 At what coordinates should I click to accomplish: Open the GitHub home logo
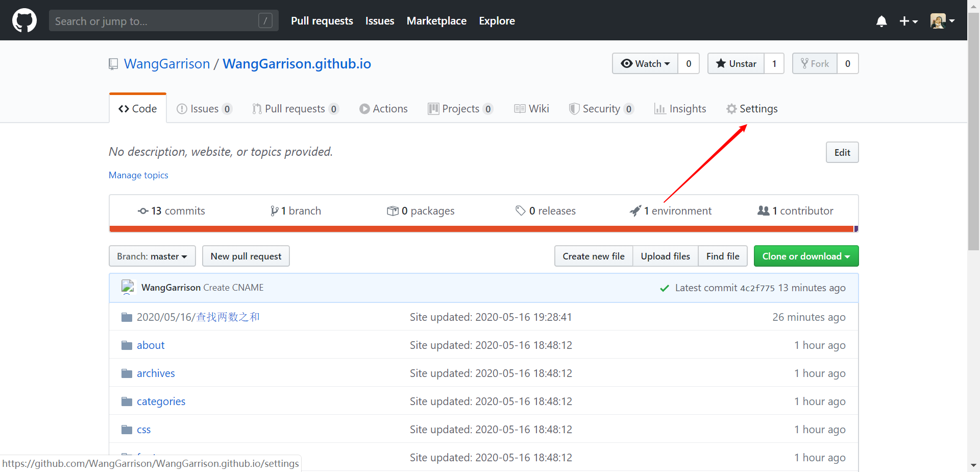click(24, 20)
